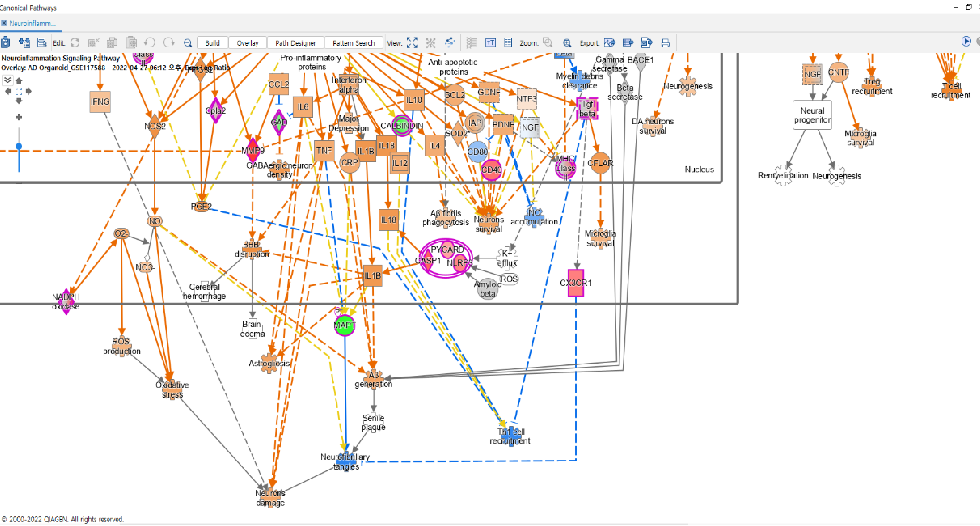Pan the view right with arrow

(29, 91)
